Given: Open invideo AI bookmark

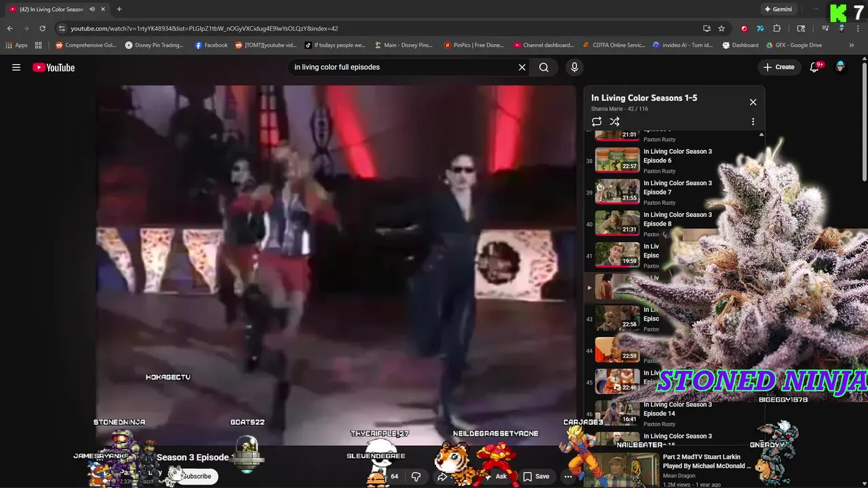Looking at the screenshot, I should [x=683, y=45].
